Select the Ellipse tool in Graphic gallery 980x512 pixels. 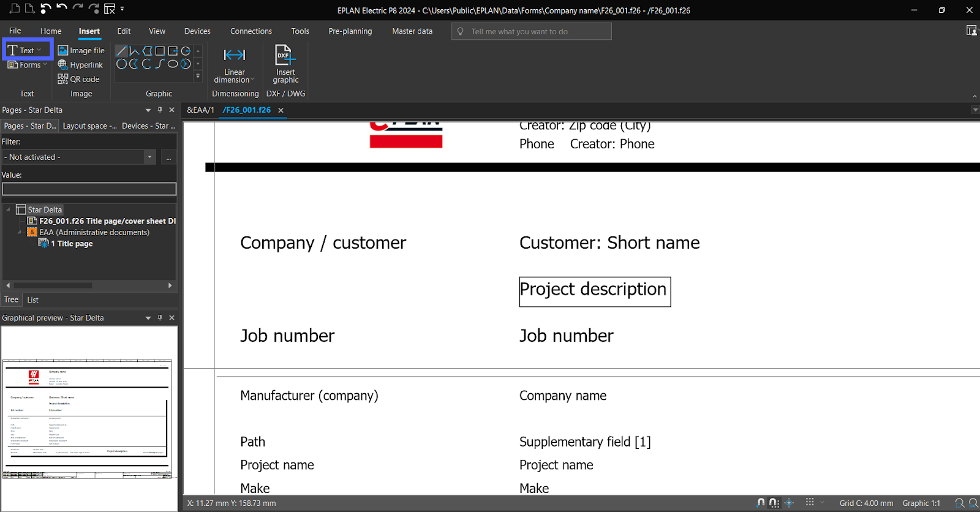pyautogui.click(x=173, y=64)
